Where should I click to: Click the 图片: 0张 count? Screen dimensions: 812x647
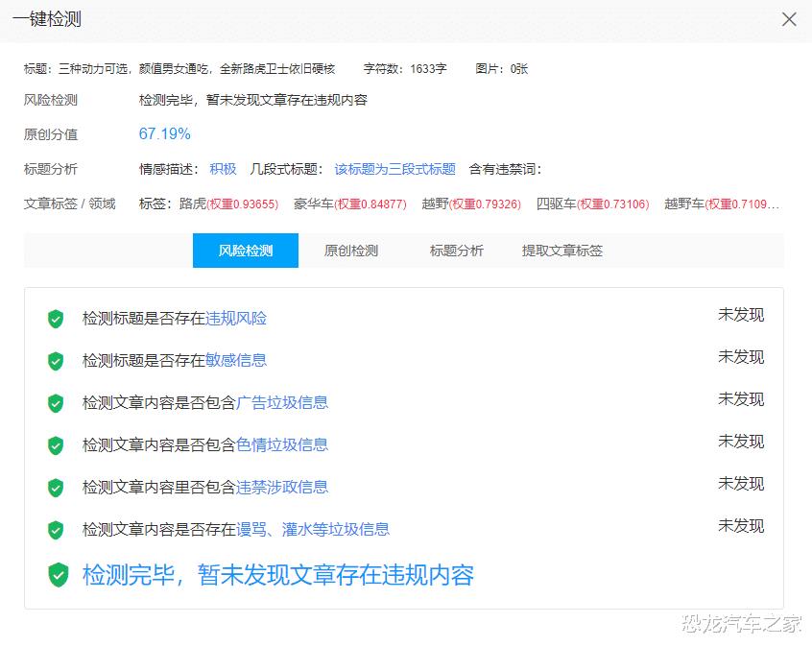click(x=501, y=68)
